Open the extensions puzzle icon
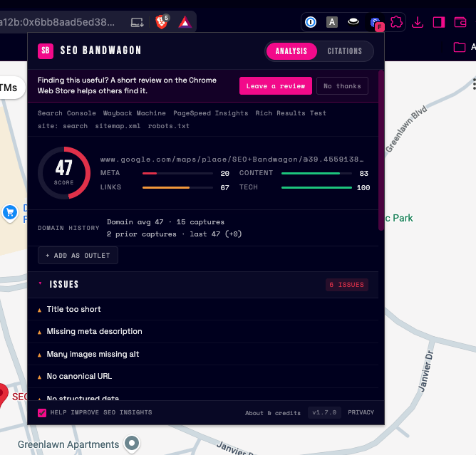 coord(396,22)
